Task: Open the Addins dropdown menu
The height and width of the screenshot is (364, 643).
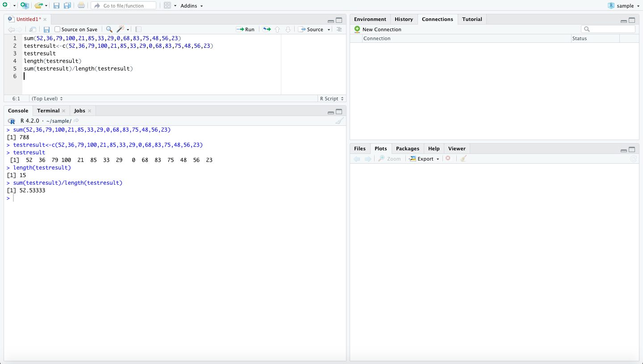Action: pyautogui.click(x=191, y=6)
